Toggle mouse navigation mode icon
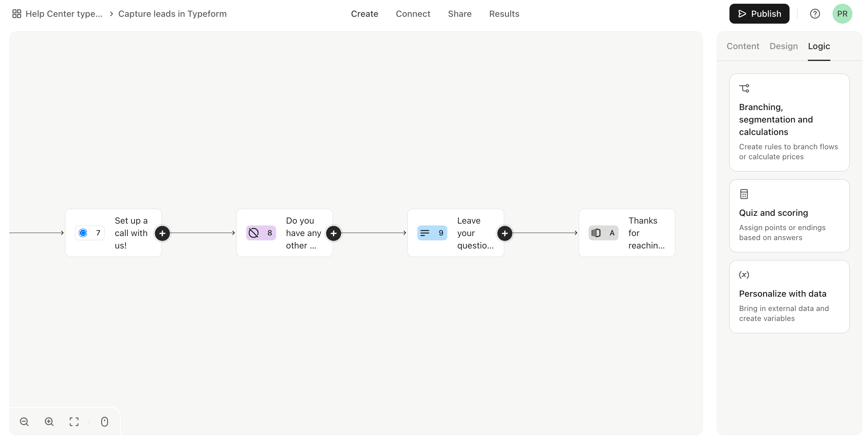This screenshot has height=441, width=868. (105, 422)
